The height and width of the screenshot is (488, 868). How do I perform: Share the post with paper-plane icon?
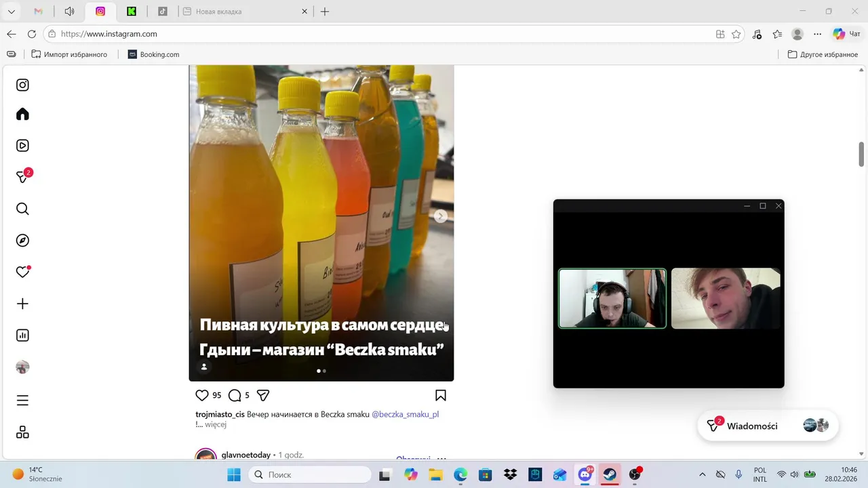coord(263,395)
